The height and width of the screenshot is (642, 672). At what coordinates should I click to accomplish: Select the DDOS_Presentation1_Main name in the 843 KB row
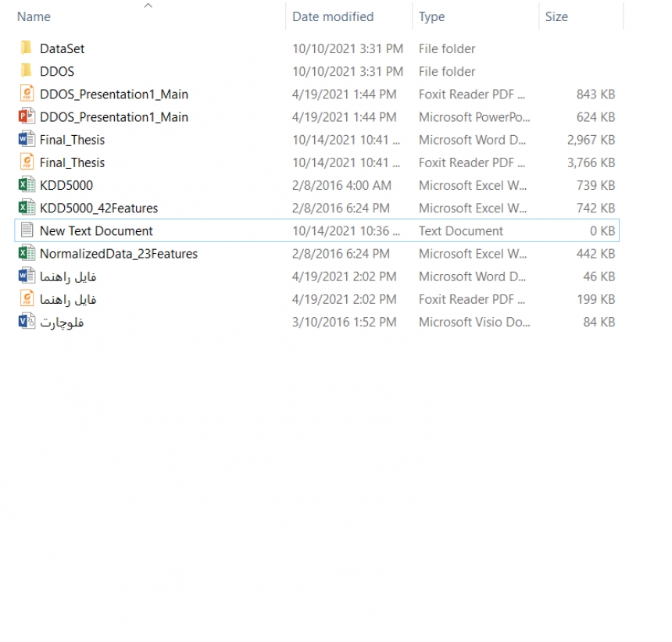(114, 95)
